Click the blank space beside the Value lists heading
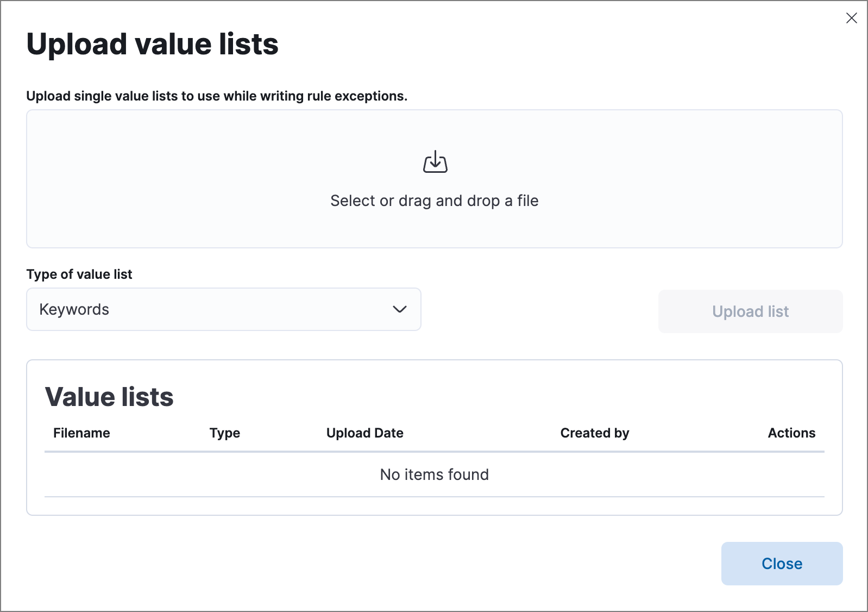 tap(489, 397)
